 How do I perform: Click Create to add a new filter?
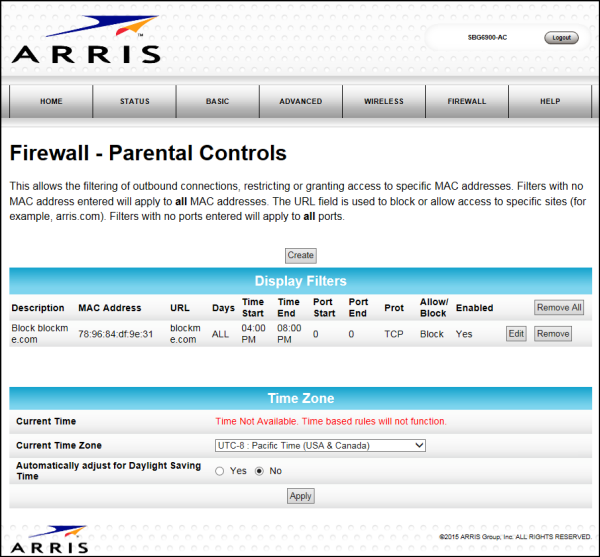click(300, 255)
